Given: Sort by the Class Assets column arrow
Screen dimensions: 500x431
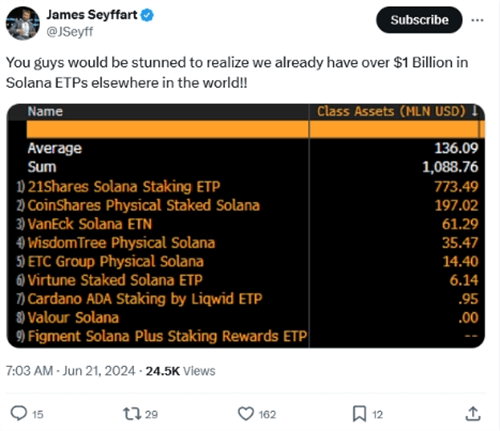Looking at the screenshot, I should 475,111.
